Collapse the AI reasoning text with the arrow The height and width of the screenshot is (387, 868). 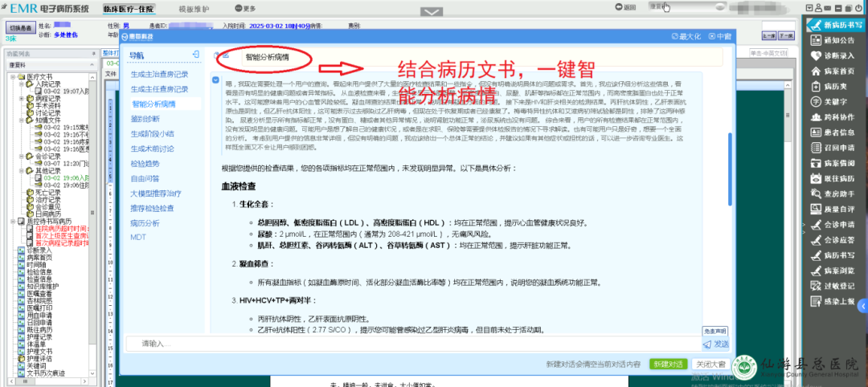(x=215, y=79)
